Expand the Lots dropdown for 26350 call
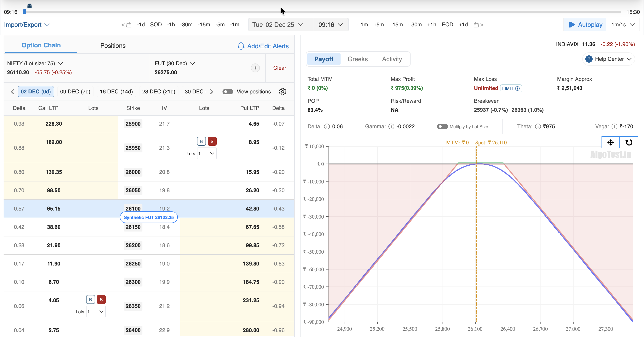Image resolution: width=644 pixels, height=337 pixels. tap(96, 312)
